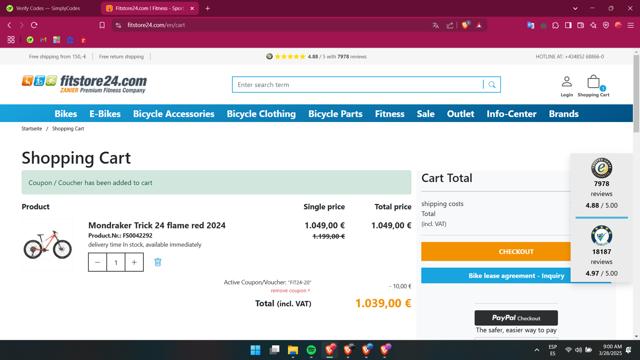The image size is (640, 360).
Task: Open the Sale menu item
Action: [425, 114]
